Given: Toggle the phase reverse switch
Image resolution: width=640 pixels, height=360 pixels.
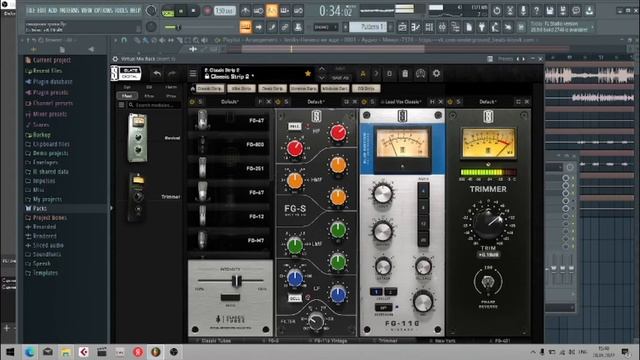Looking at the screenshot, I should click(488, 282).
